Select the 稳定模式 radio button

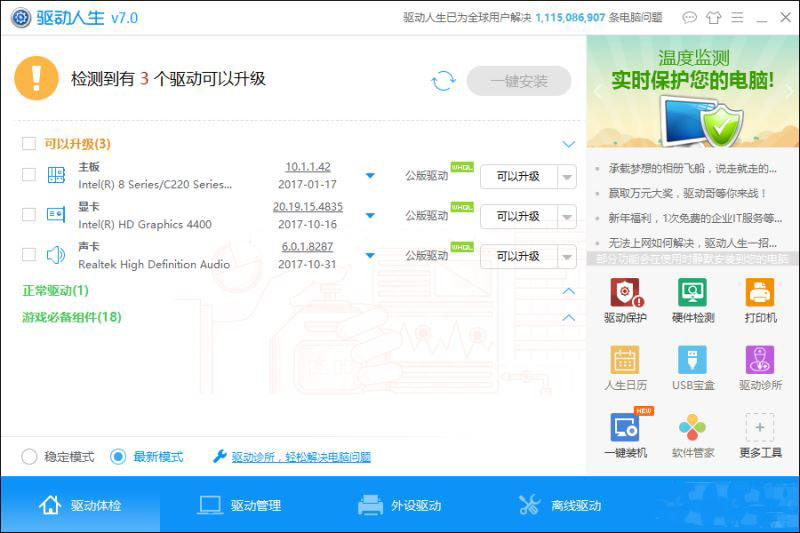coord(29,456)
